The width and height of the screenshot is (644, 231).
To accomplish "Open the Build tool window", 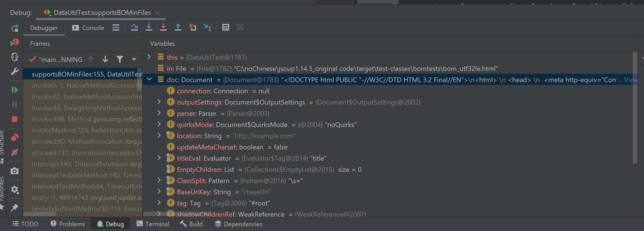I will tap(191, 224).
